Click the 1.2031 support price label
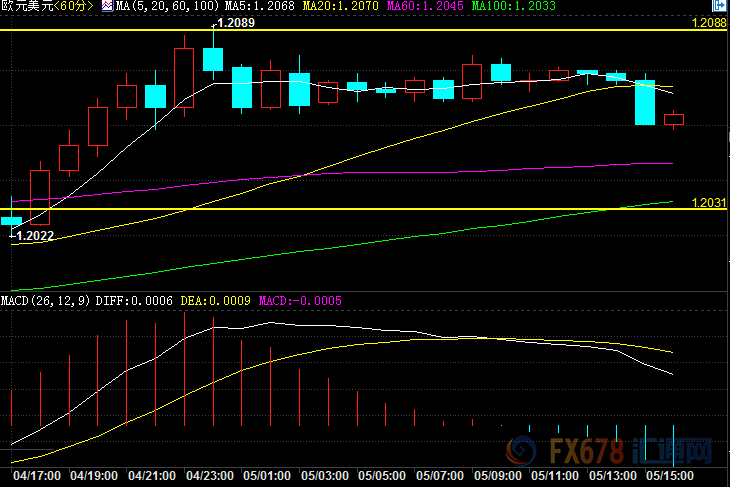Image resolution: width=730 pixels, height=487 pixels. tap(708, 202)
